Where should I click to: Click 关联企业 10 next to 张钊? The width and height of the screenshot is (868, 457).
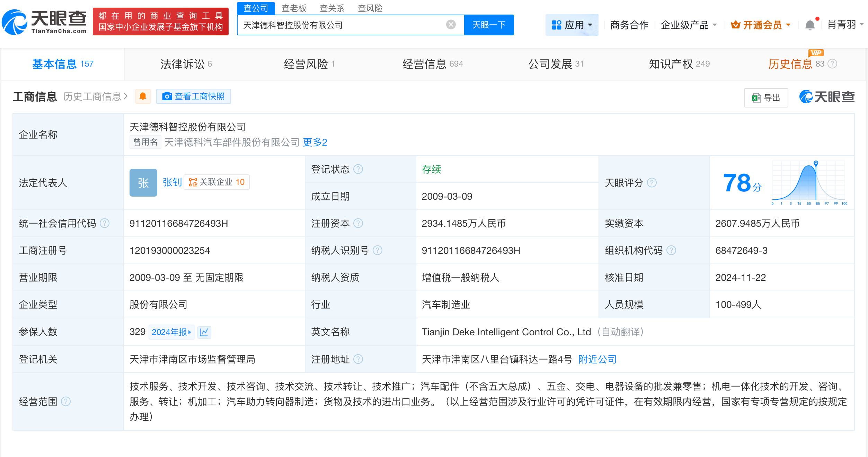[x=216, y=182]
